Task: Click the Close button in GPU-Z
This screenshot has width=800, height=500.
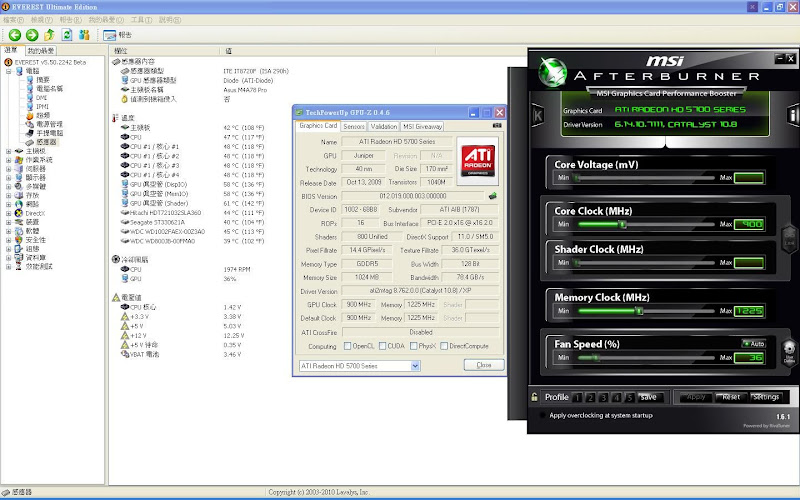Action: click(483, 365)
